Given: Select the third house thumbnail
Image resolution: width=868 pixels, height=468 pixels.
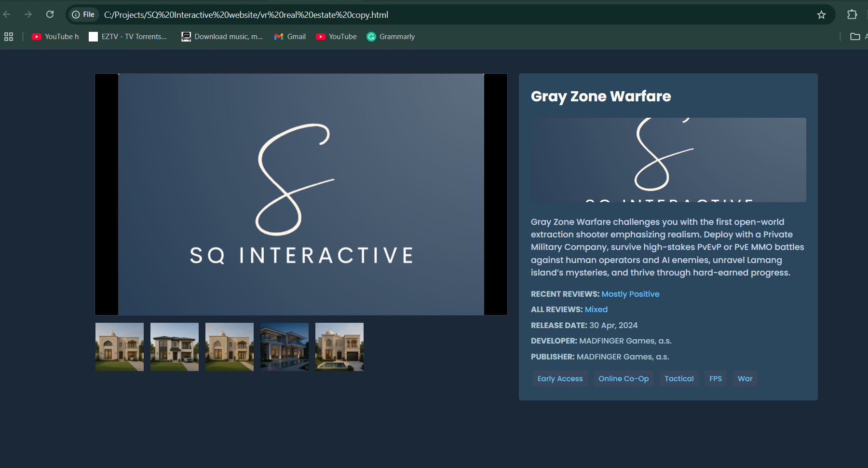Looking at the screenshot, I should (x=230, y=347).
